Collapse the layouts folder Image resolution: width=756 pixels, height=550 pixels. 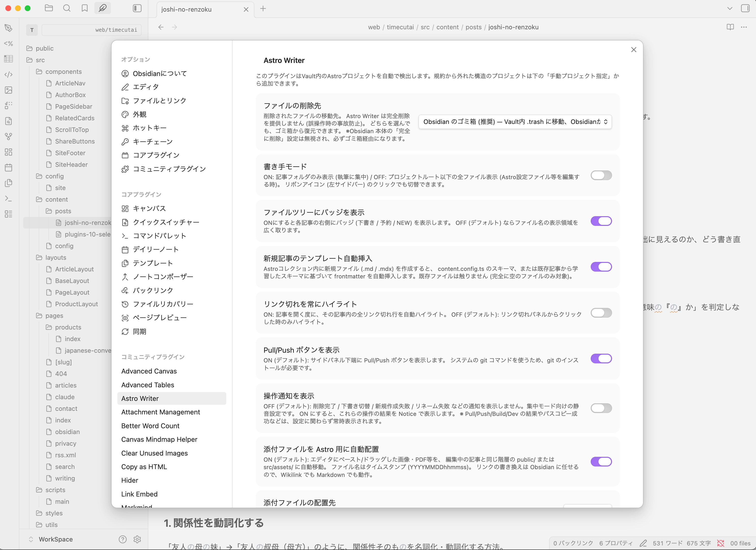(51, 258)
